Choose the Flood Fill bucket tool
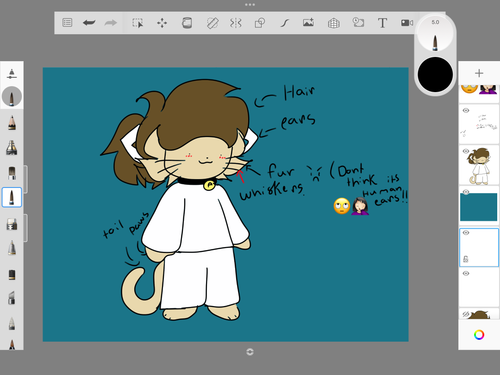The height and width of the screenshot is (375, 500). coord(187,23)
